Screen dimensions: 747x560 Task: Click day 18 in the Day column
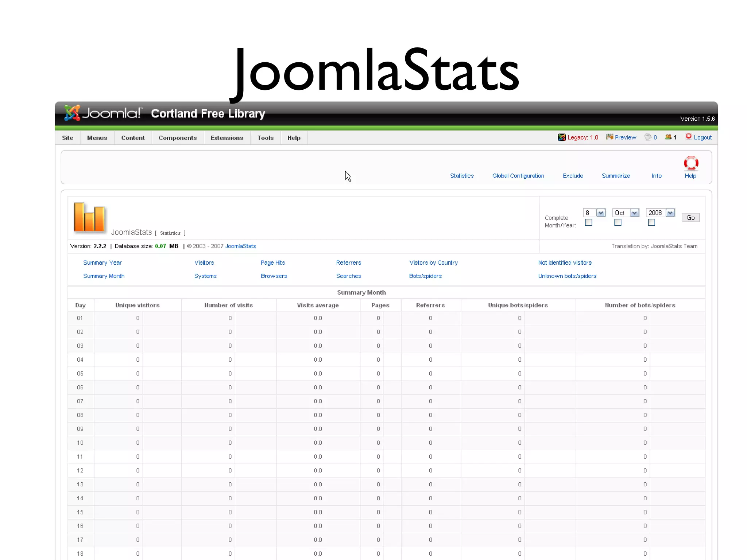pos(80,554)
